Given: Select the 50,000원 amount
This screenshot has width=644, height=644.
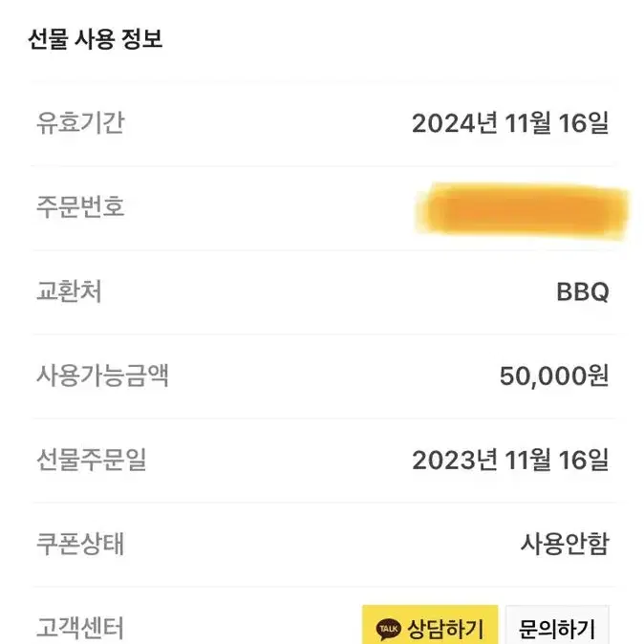Looking at the screenshot, I should (553, 376).
